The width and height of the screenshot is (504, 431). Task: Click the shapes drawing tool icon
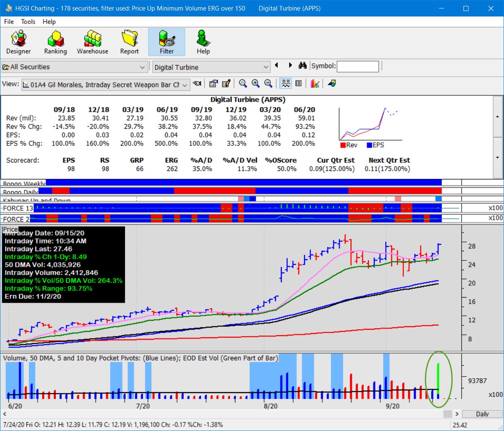point(332,84)
